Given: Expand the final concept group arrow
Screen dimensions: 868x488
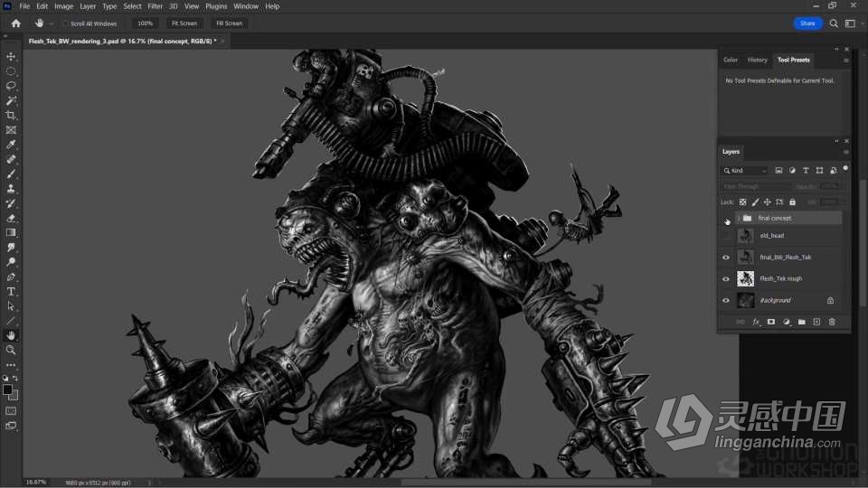Looking at the screenshot, I should click(739, 219).
